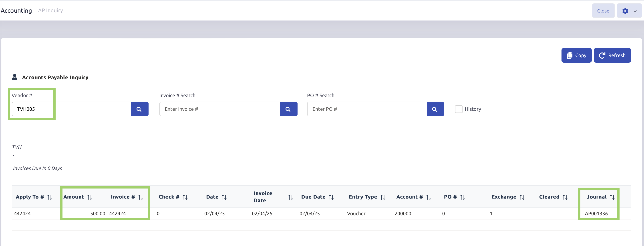The image size is (644, 246).
Task: Focus the Enter Invoice # field
Action: [219, 109]
